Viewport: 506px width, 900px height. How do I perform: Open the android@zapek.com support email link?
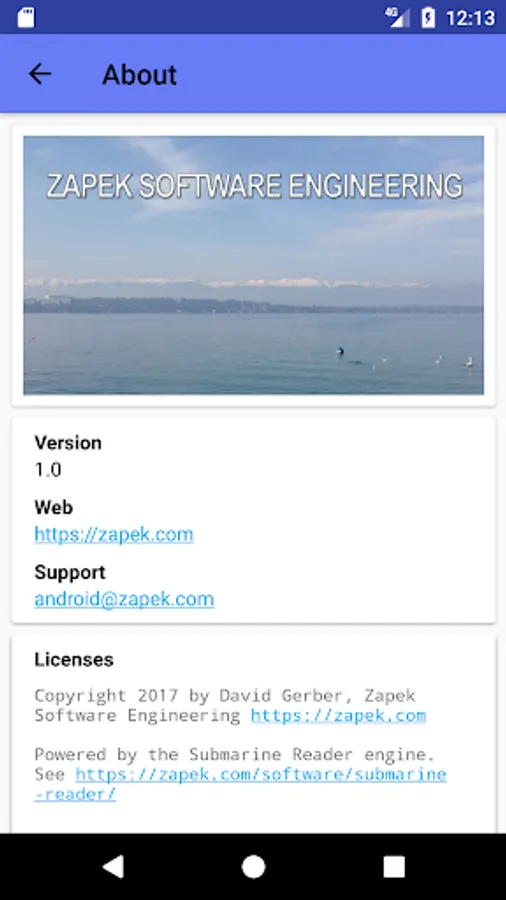[x=124, y=599]
